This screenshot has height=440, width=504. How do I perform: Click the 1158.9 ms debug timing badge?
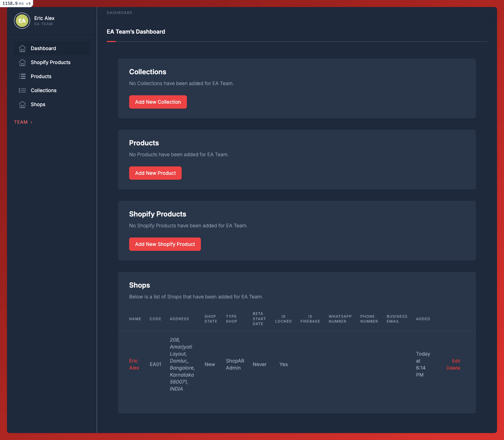click(16, 4)
